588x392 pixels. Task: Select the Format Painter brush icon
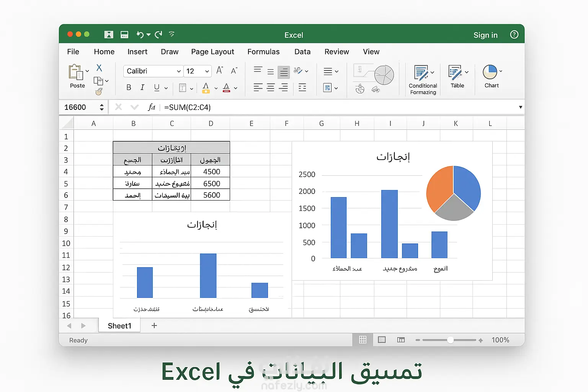(x=99, y=91)
